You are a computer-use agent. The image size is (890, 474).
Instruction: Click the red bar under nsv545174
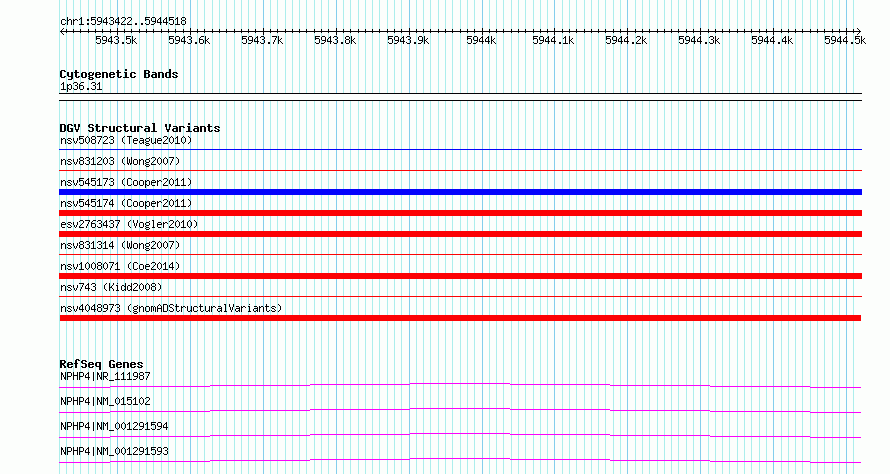[460, 213]
